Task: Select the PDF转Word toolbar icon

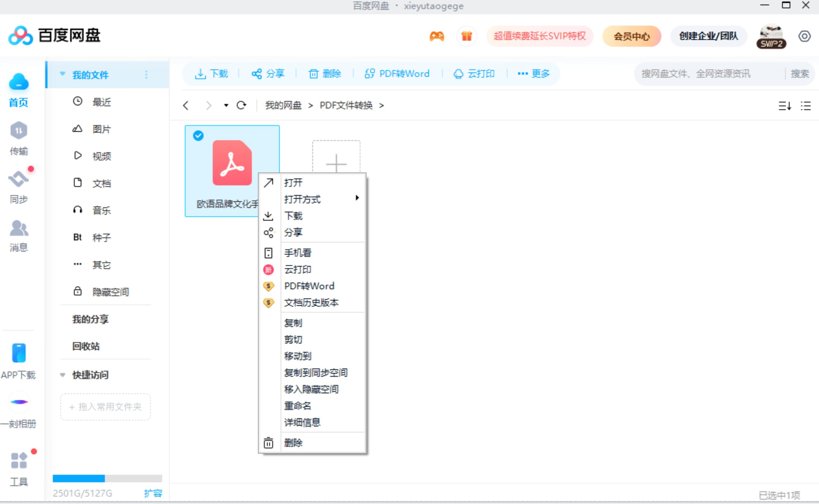Action: (370, 74)
